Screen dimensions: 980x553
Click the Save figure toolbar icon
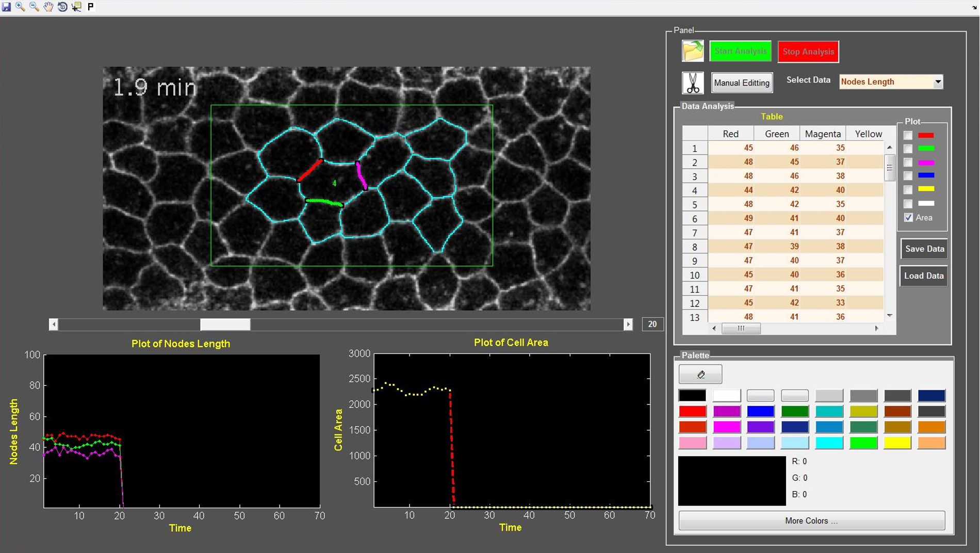pyautogui.click(x=6, y=7)
